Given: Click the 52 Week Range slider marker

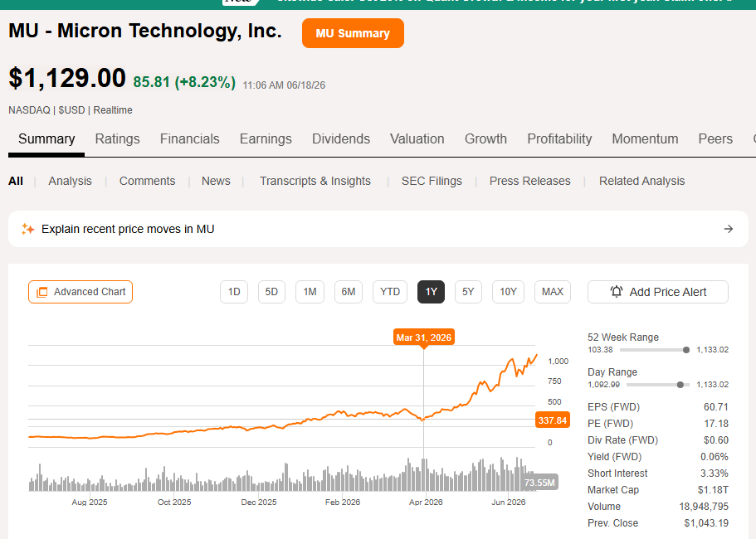Looking at the screenshot, I should pyautogui.click(x=686, y=350).
